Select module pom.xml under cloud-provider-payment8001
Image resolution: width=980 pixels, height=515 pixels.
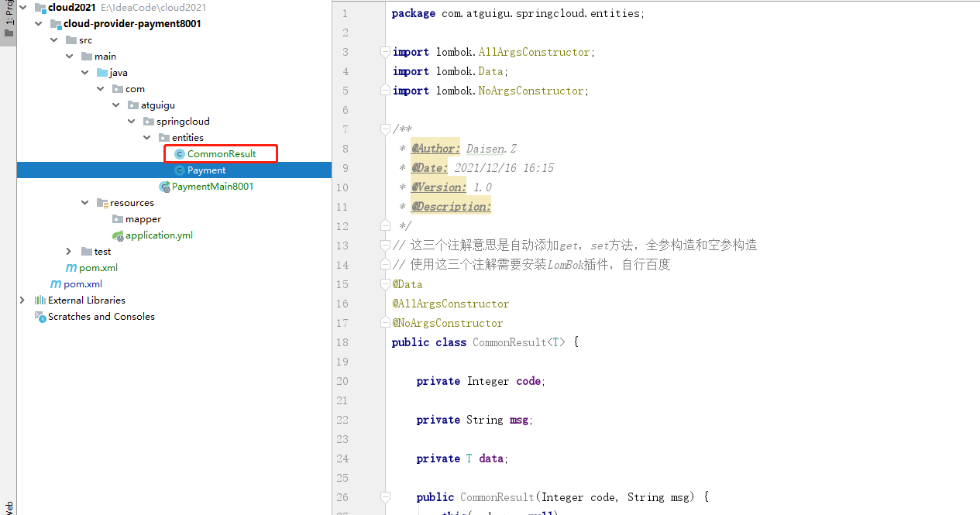pyautogui.click(x=98, y=268)
